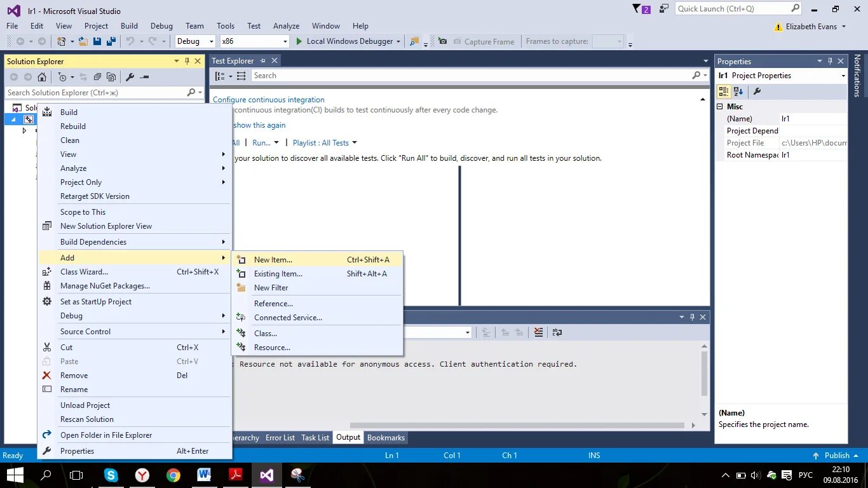Viewport: 868px width, 488px height.
Task: Toggle Word Wrap icon in Output panel
Action: [x=557, y=332]
